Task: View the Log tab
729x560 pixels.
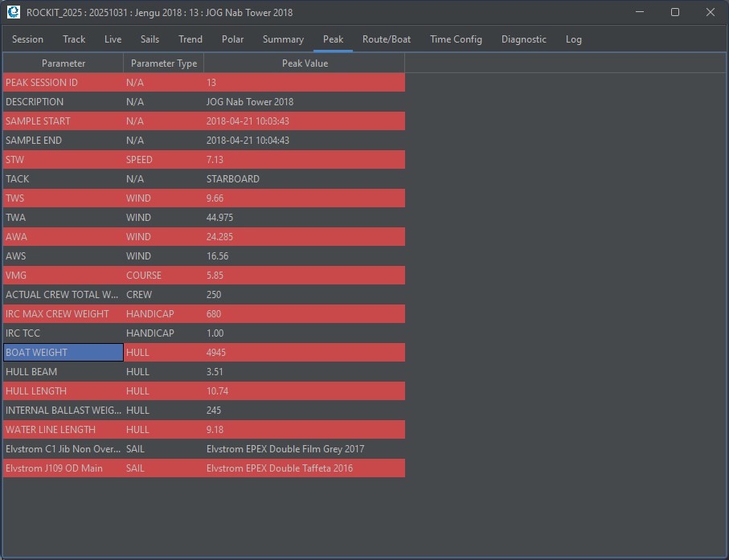Action: point(574,39)
